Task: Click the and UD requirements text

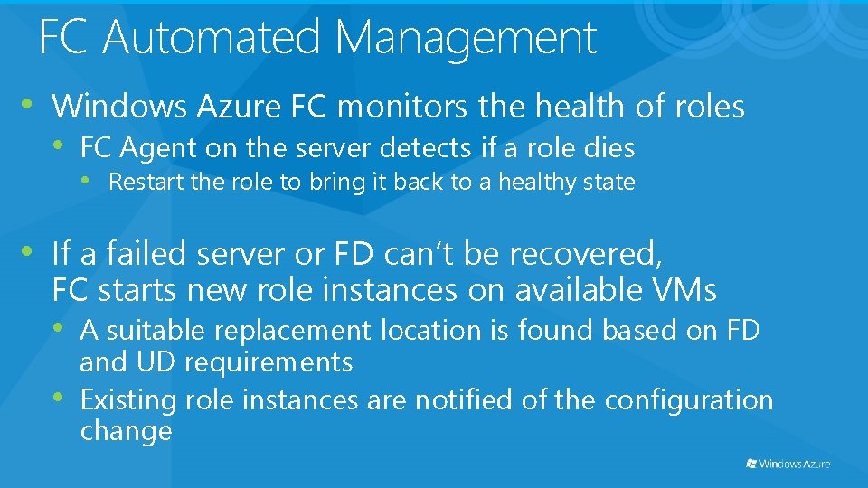Action: pyautogui.click(x=216, y=363)
